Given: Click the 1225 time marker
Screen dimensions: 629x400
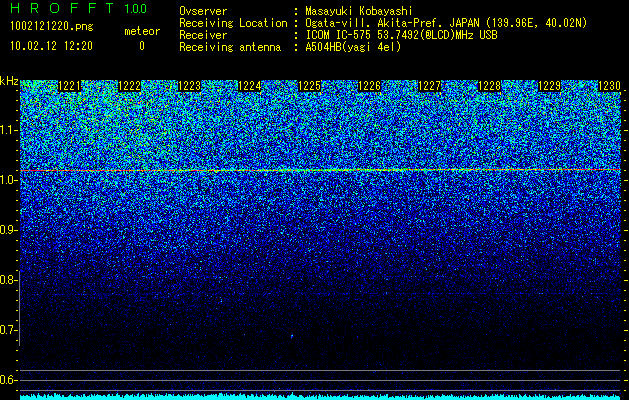Looking at the screenshot, I should (x=310, y=86).
